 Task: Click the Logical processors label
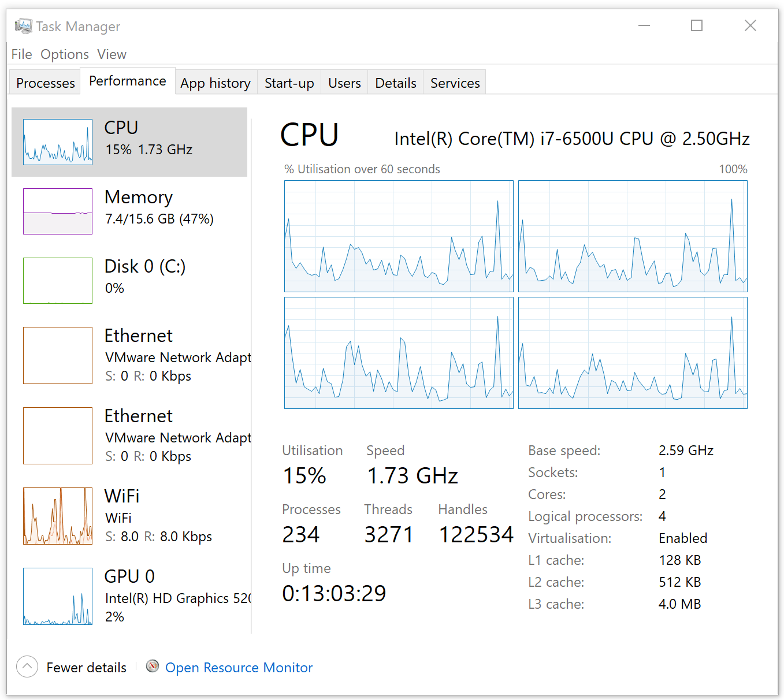coord(585,516)
